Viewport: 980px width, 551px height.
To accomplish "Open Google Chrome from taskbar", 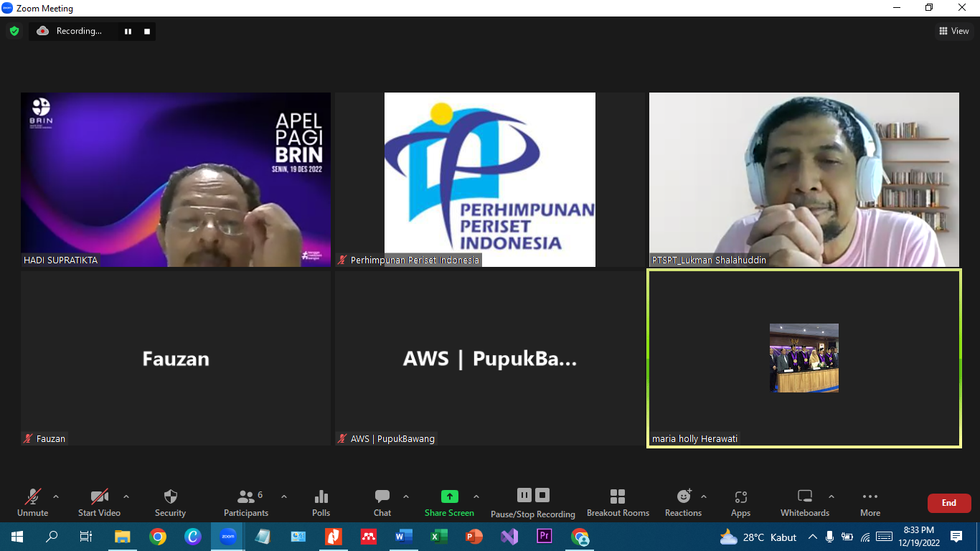I will point(158,537).
